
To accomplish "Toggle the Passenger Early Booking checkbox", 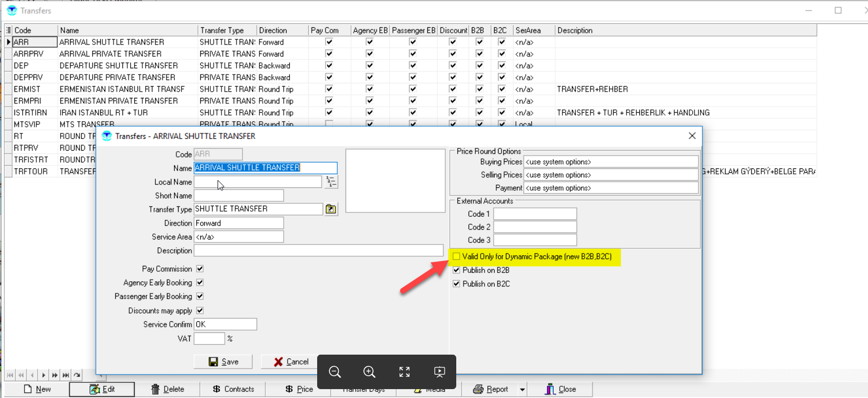I will coord(200,296).
